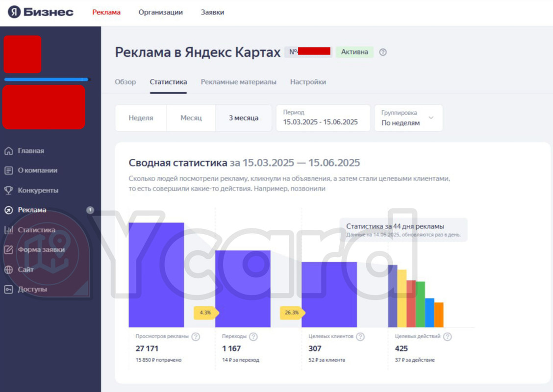This screenshot has width=553, height=392.
Task: Click the yellow bar in Целевых действий chart
Action: (x=402, y=298)
